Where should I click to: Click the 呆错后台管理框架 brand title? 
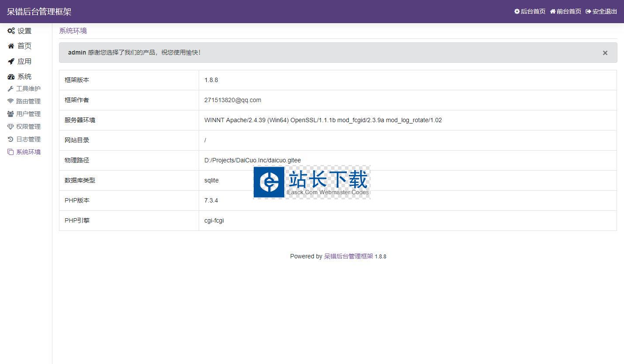tap(39, 12)
